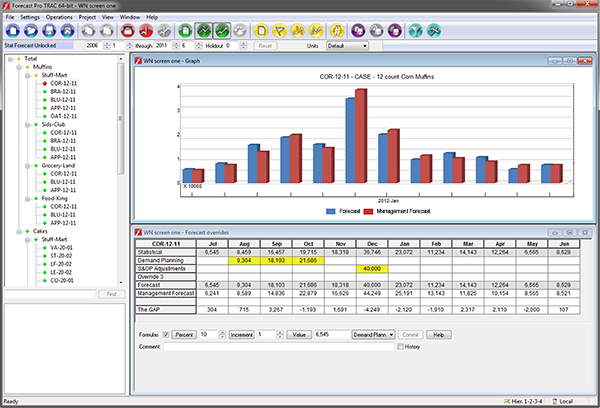Image resolution: width=600 pixels, height=408 pixels.
Task: Open the File menu
Action: click(x=10, y=17)
